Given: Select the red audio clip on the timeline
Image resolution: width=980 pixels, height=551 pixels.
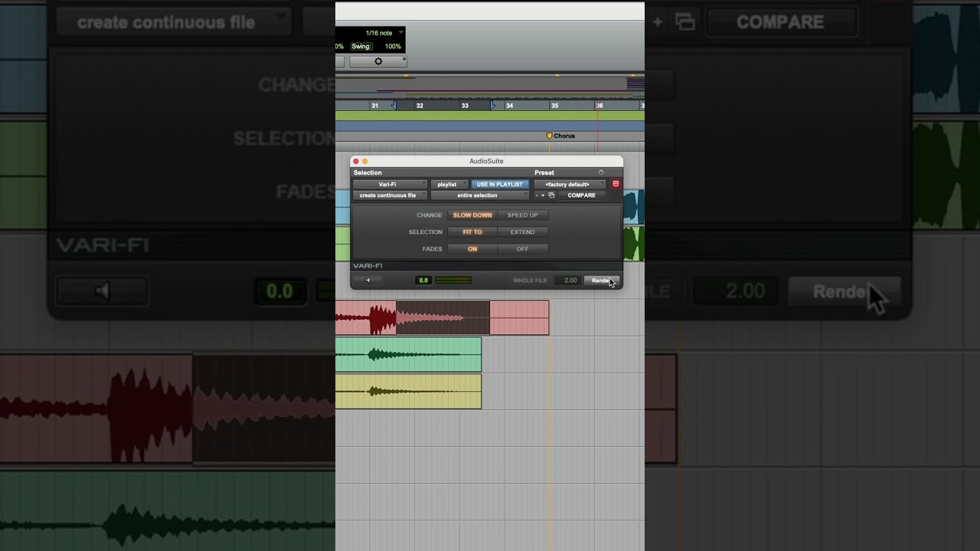Looking at the screenshot, I should click(442, 318).
